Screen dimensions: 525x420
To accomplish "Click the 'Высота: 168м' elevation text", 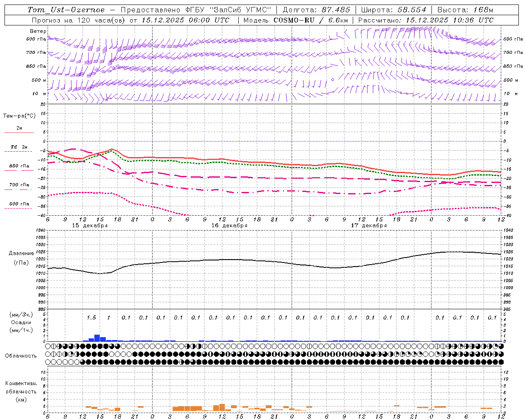I will click(465, 10).
